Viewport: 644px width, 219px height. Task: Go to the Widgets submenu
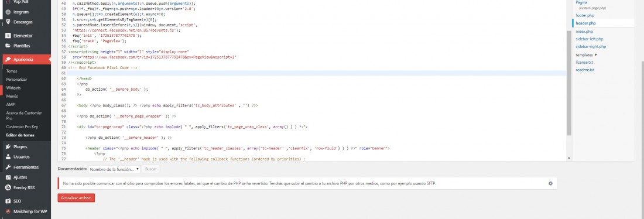click(13, 88)
